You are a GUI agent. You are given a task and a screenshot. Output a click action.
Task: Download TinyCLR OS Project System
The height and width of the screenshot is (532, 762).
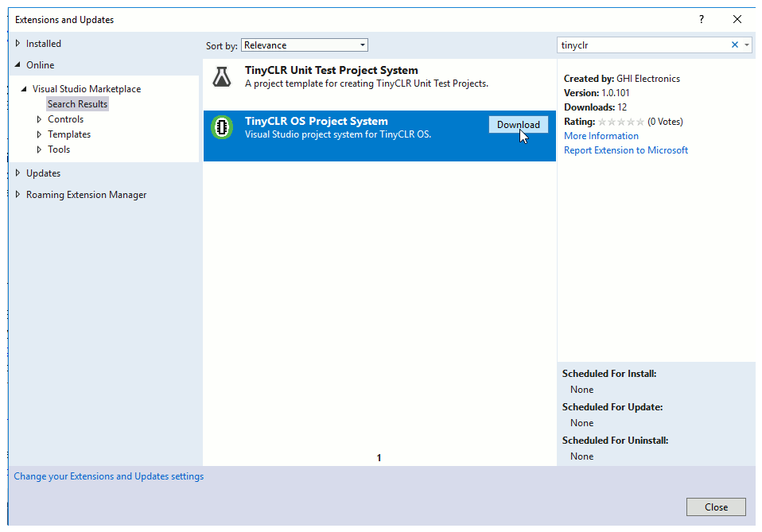click(x=518, y=124)
